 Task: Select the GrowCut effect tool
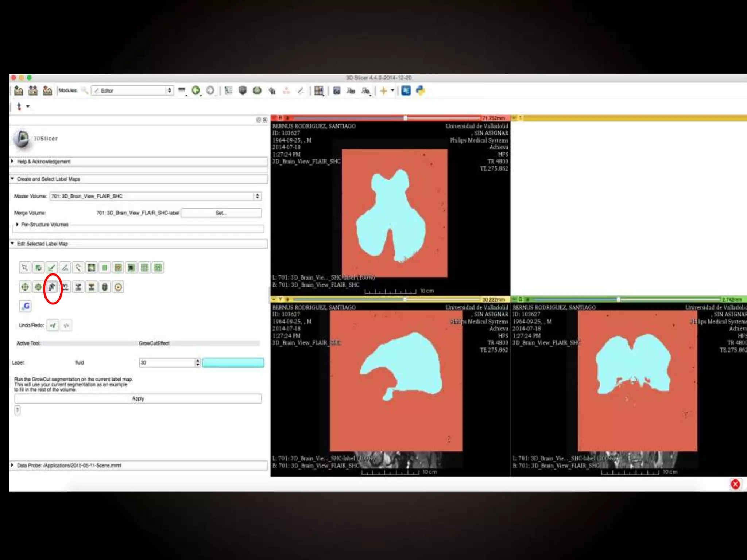coord(52,287)
